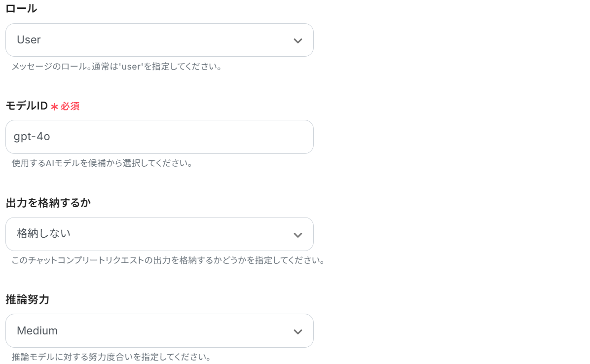Image resolution: width=590 pixels, height=364 pixels.
Task: Click the チャットコンプリートリクエスト helper text
Action: (x=168, y=260)
